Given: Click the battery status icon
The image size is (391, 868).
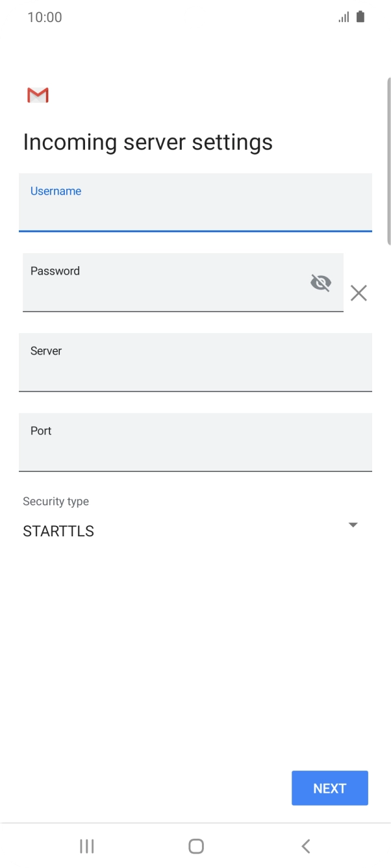Looking at the screenshot, I should pyautogui.click(x=361, y=16).
